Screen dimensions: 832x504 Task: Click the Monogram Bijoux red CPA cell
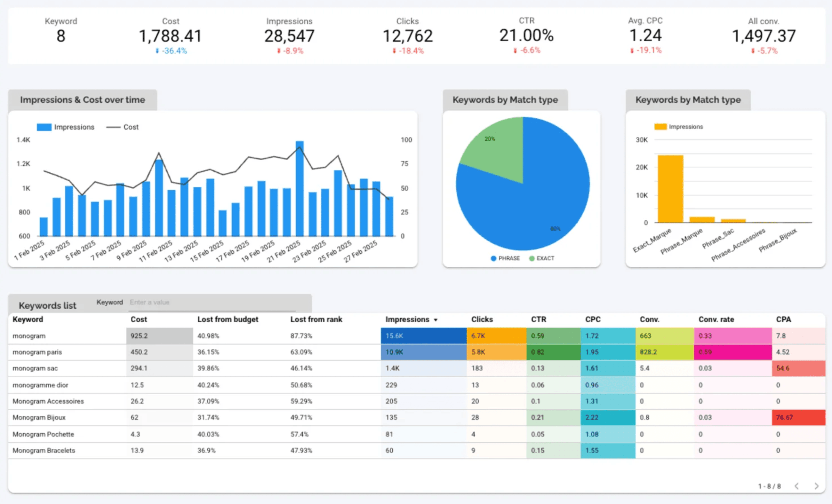798,417
